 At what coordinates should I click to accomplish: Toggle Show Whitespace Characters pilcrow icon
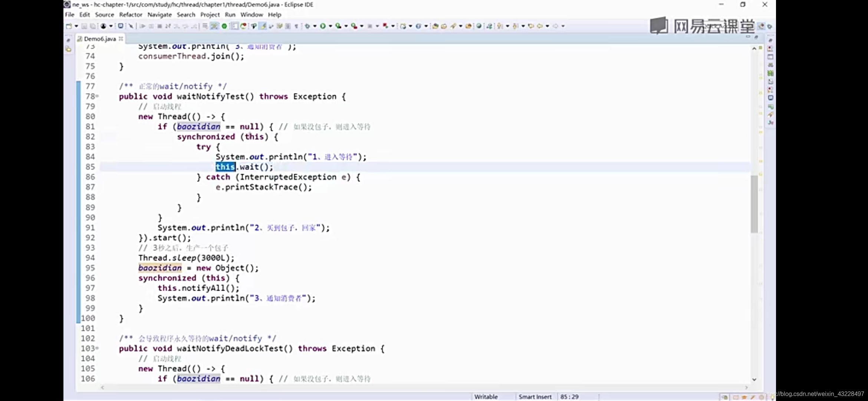click(296, 26)
